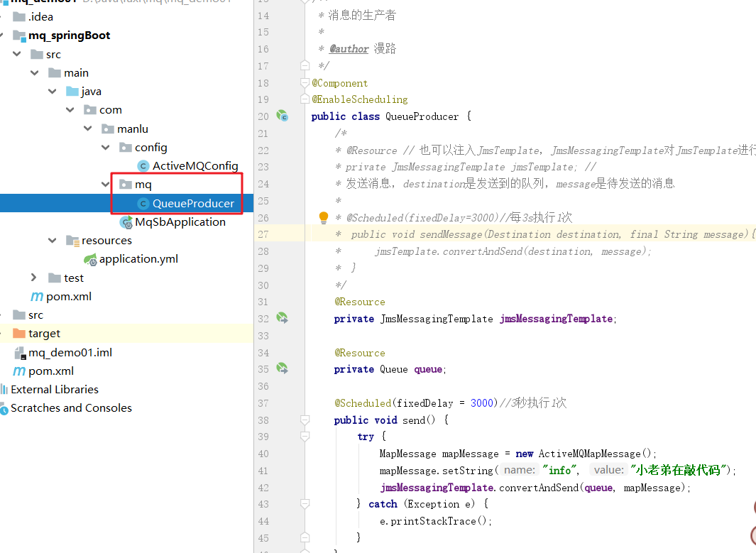Select External Libraries in the tree
The image size is (756, 553).
(x=55, y=389)
